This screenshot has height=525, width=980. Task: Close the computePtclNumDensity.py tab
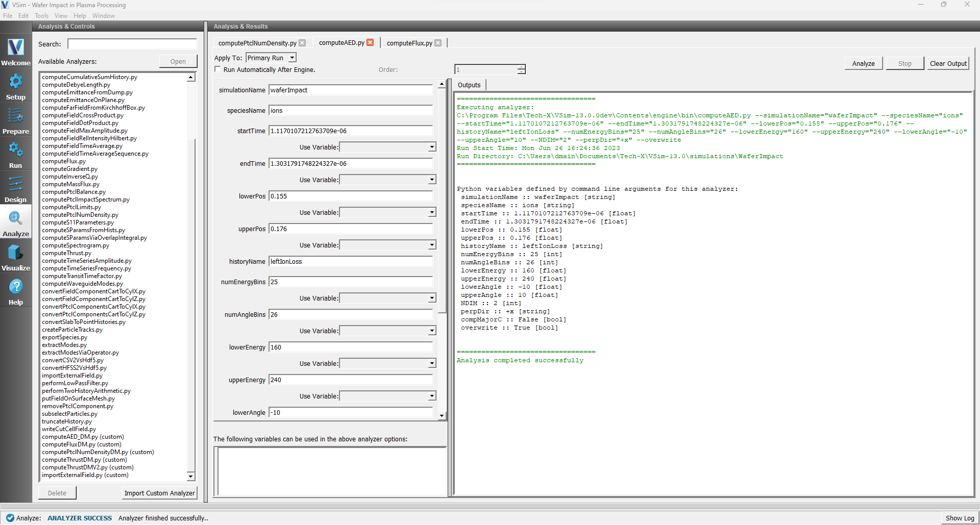(x=302, y=43)
